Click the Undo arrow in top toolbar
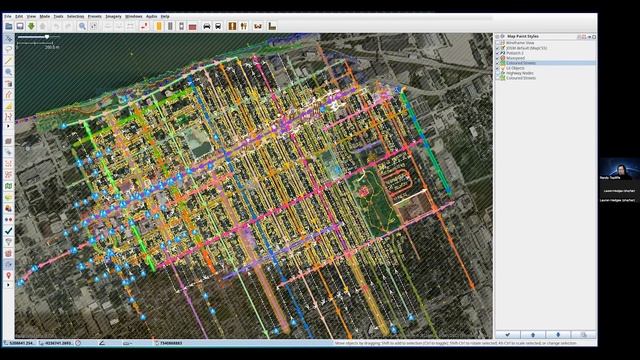This screenshot has height=360, width=640. point(57,26)
